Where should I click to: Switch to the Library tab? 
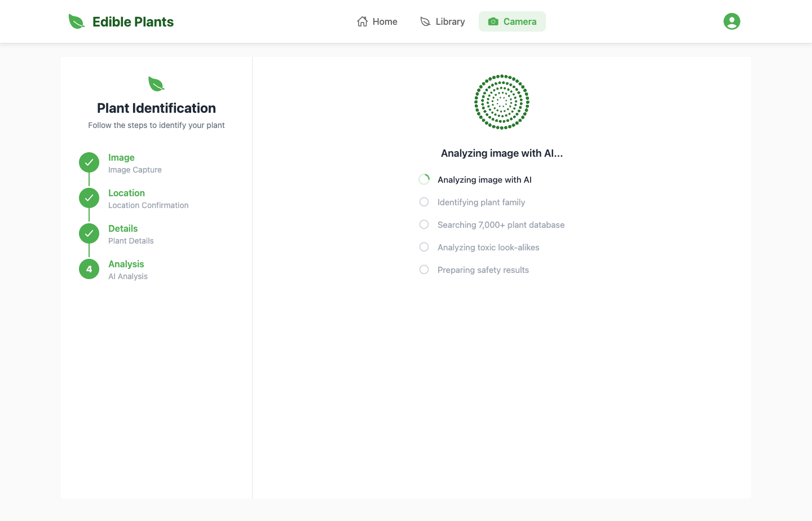[x=443, y=21]
